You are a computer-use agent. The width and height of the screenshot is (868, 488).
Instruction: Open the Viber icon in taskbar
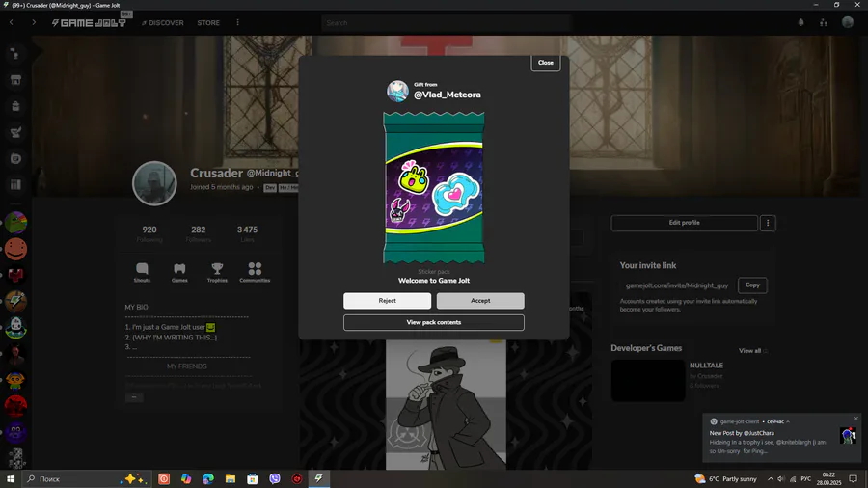click(275, 478)
